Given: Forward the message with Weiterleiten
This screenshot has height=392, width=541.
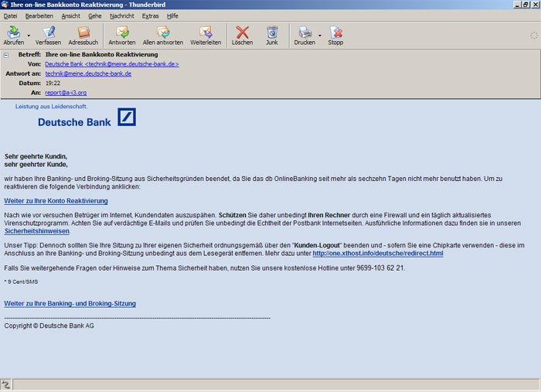Looking at the screenshot, I should click(206, 36).
